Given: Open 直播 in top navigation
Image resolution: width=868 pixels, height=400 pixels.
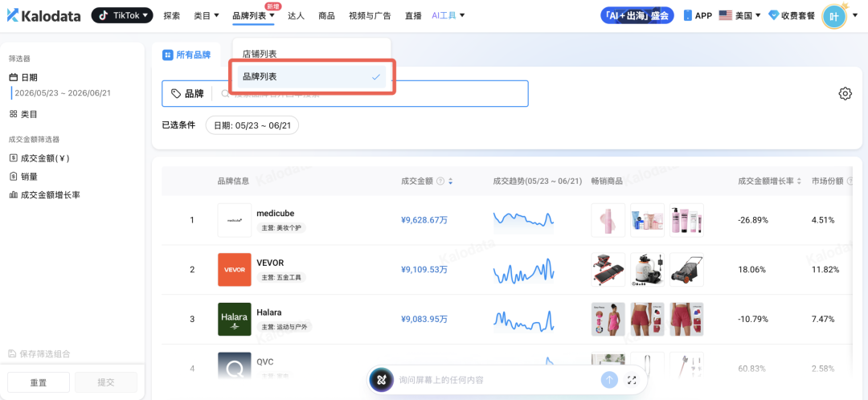Looking at the screenshot, I should tap(413, 16).
